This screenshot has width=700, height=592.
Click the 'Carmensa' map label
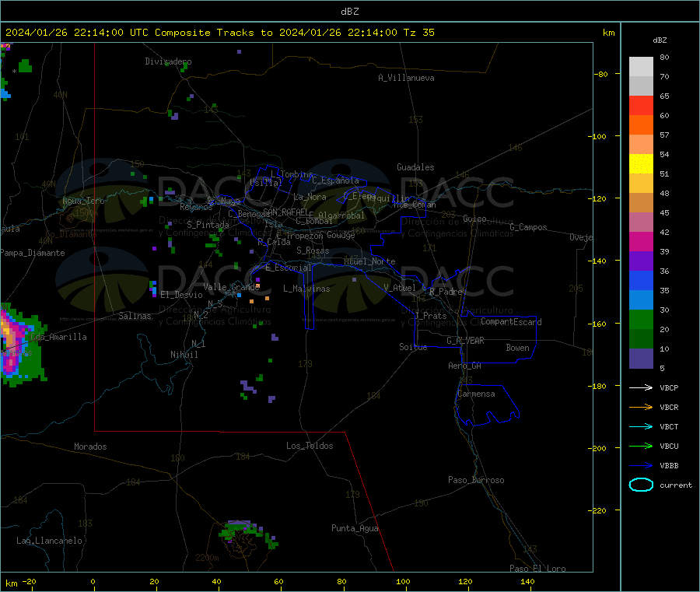[x=476, y=394]
